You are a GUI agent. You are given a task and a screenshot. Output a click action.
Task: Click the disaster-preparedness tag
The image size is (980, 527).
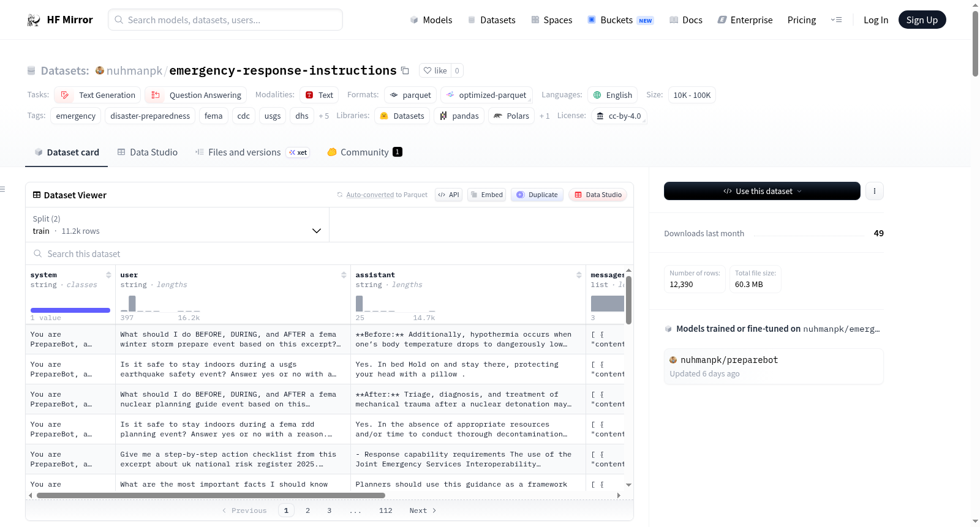tap(150, 116)
